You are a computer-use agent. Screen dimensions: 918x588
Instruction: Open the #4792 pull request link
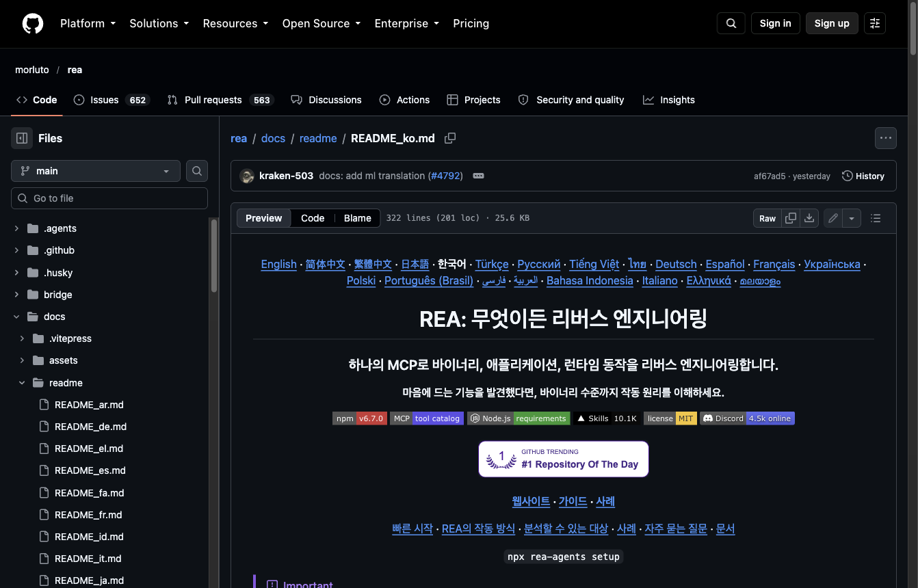coord(446,176)
